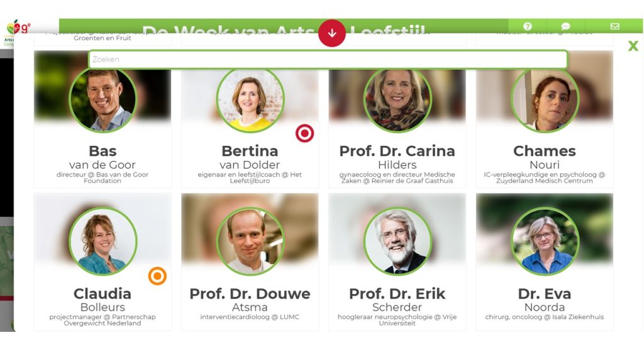644x362 pixels.
Task: Open the mail envelope icon
Action: tap(615, 26)
